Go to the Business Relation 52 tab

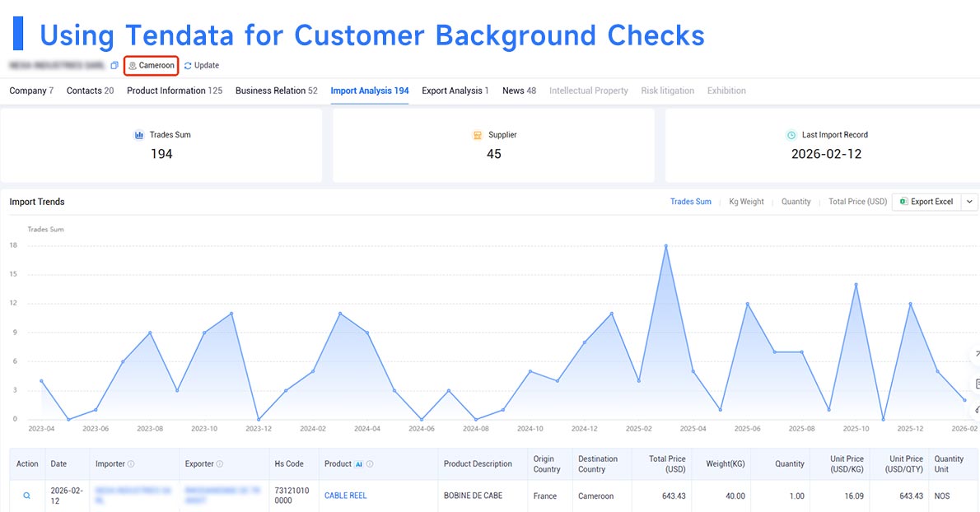pos(276,91)
